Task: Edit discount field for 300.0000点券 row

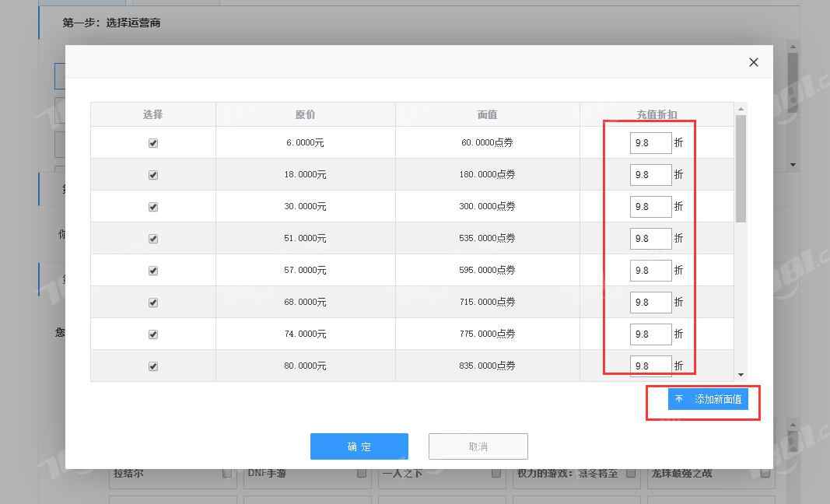Action: click(650, 206)
